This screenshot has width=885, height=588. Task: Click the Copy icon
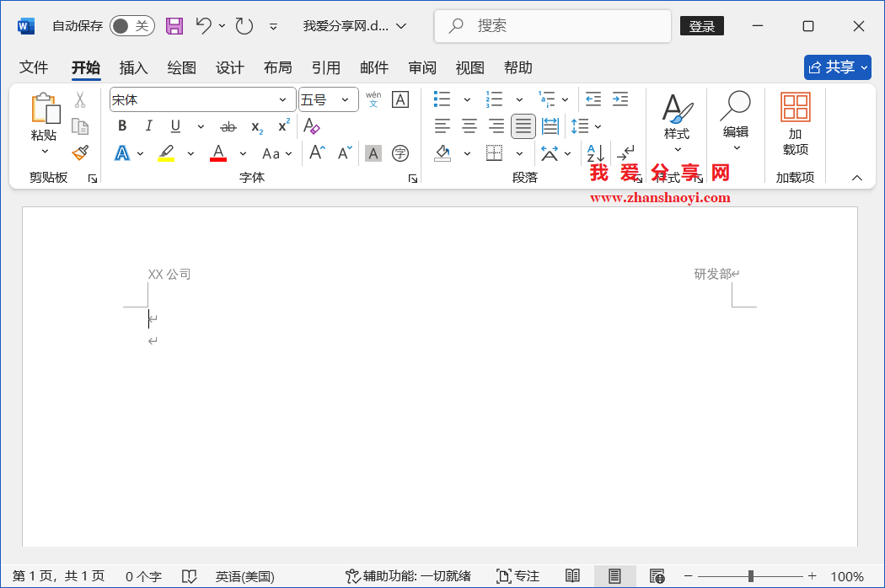pos(80,126)
